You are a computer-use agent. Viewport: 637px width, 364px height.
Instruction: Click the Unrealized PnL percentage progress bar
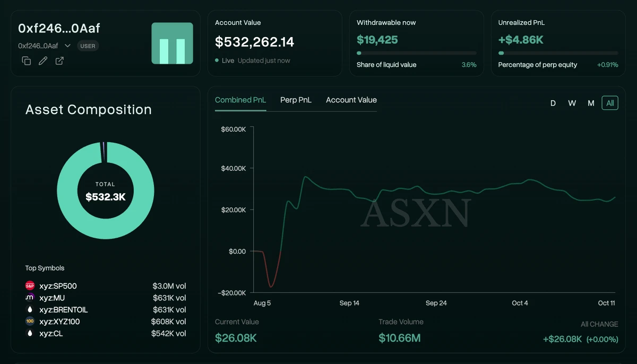pos(558,53)
